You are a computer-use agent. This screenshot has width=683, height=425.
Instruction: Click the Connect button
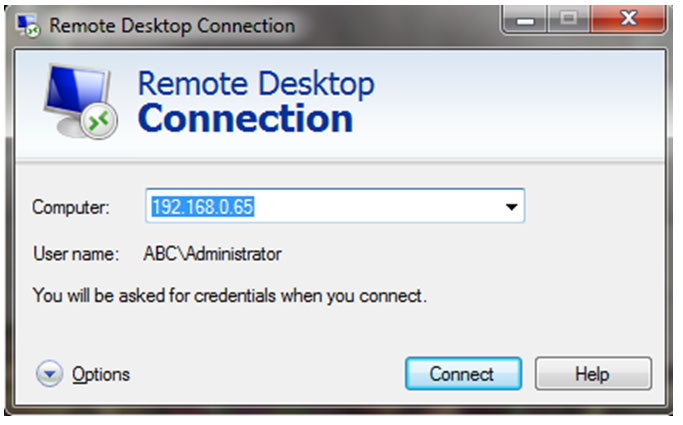(463, 374)
